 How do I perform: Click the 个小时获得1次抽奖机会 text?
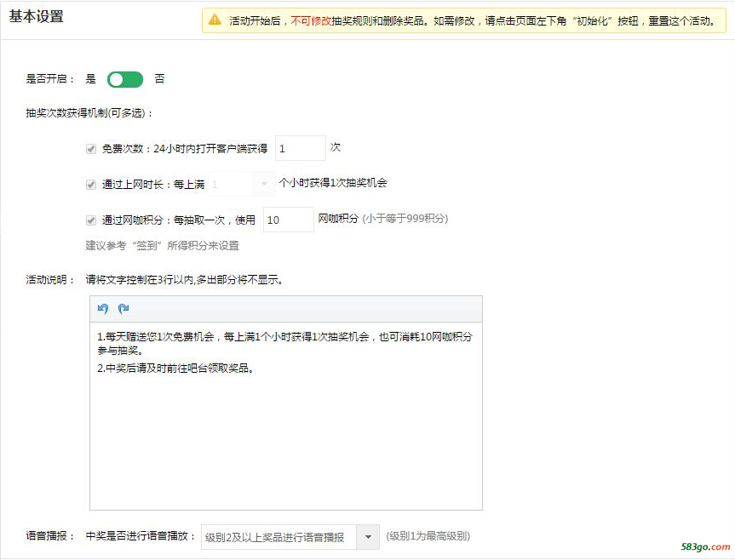coord(333,183)
